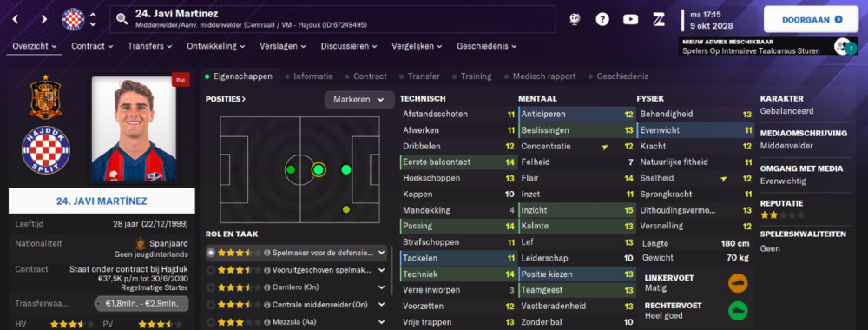Click the Z logo icon
This screenshot has width=868, height=330.
click(x=658, y=19)
